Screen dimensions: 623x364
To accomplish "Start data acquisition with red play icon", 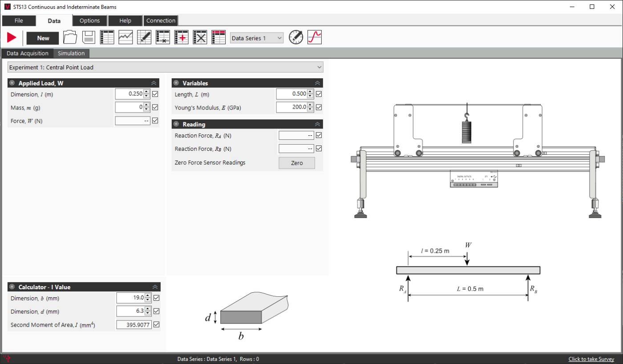I will [11, 37].
